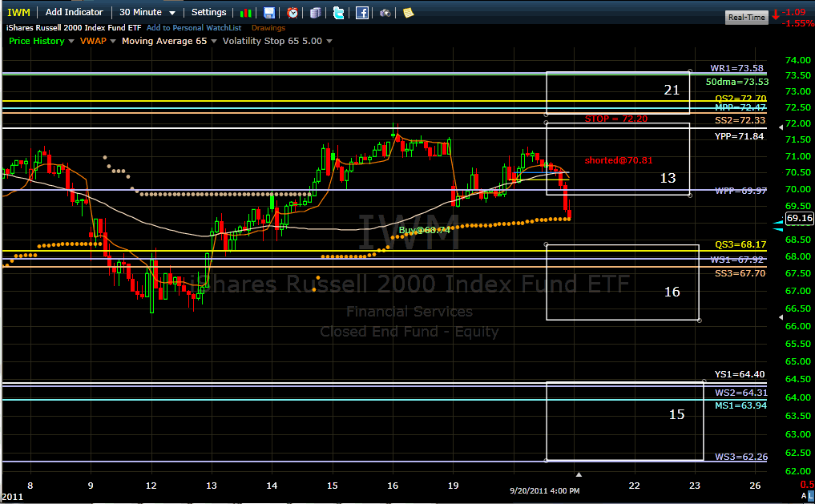Click the red down arrow price change indicator
The height and width of the screenshot is (504, 815).
click(776, 14)
